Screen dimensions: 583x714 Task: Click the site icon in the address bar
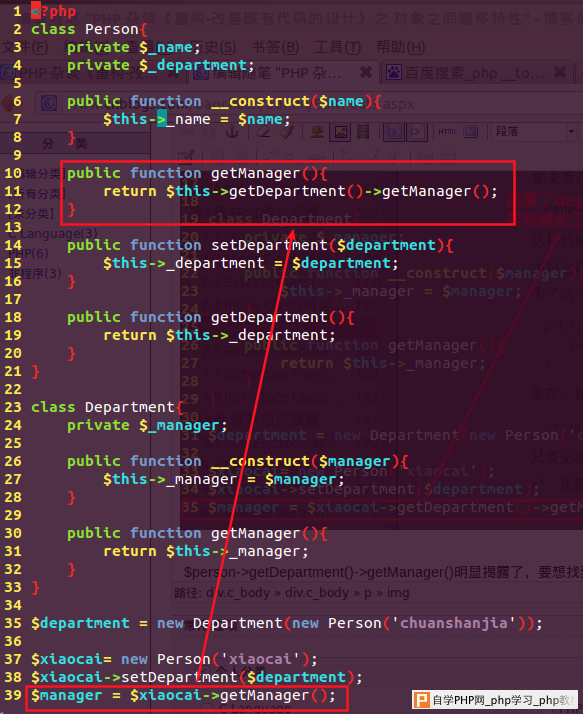click(49, 103)
